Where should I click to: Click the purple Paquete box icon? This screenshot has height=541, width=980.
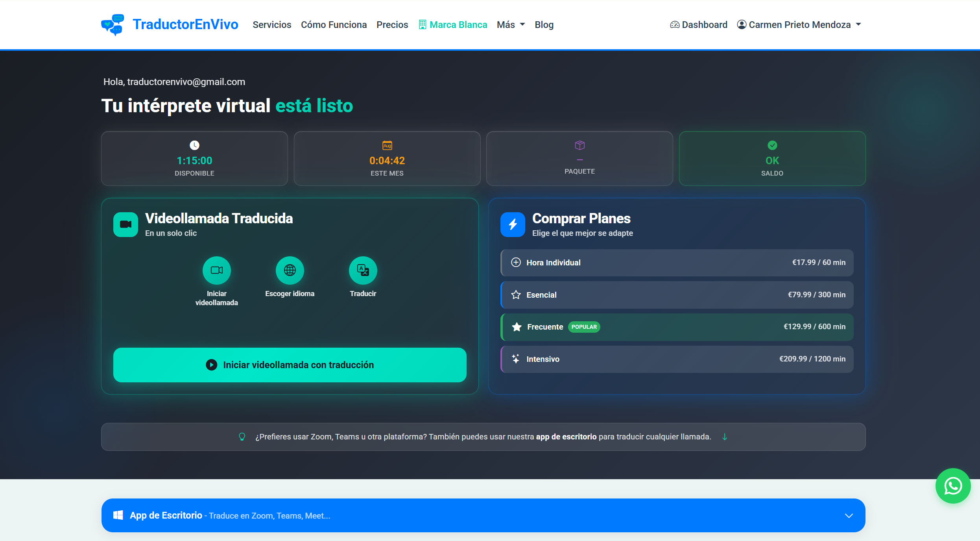click(579, 145)
